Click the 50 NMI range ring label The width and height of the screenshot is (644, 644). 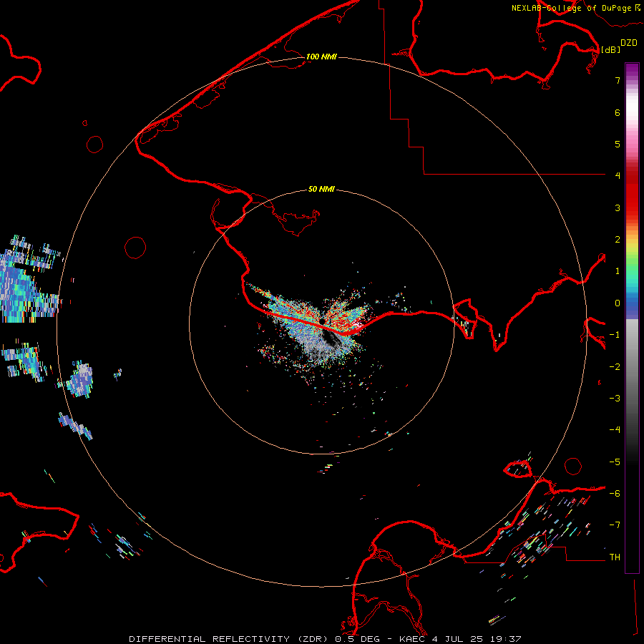[x=321, y=190]
